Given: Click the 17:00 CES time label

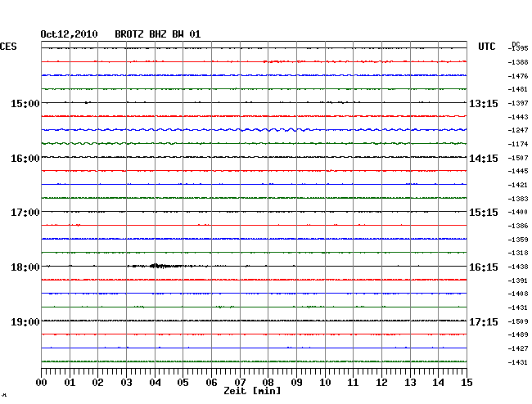Looking at the screenshot, I should click(25, 213).
